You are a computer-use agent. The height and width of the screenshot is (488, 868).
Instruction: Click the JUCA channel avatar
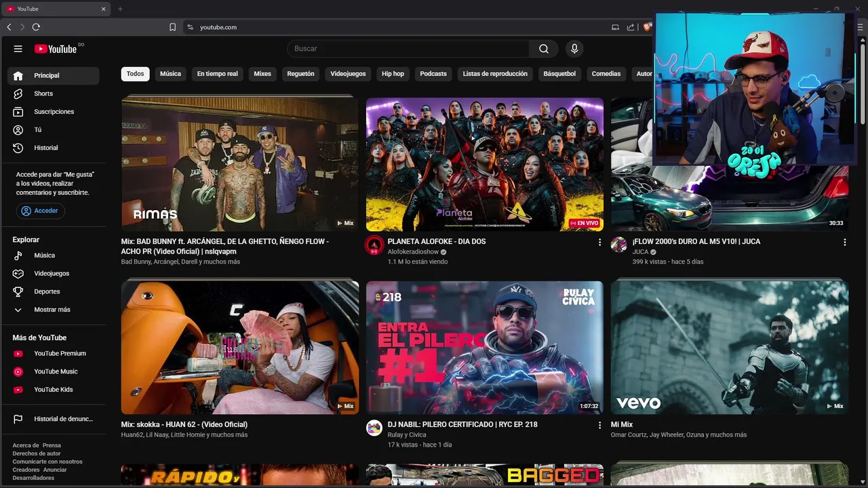tap(618, 245)
